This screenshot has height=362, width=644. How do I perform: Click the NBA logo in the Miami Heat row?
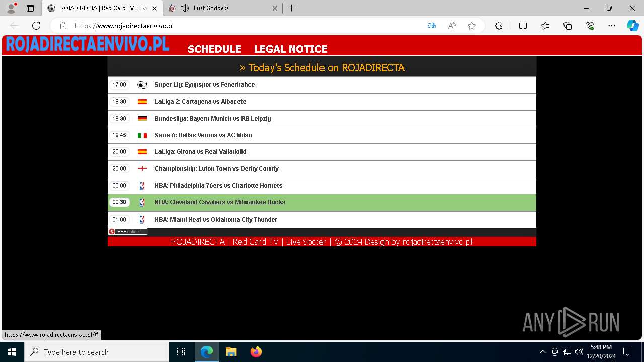(x=142, y=220)
